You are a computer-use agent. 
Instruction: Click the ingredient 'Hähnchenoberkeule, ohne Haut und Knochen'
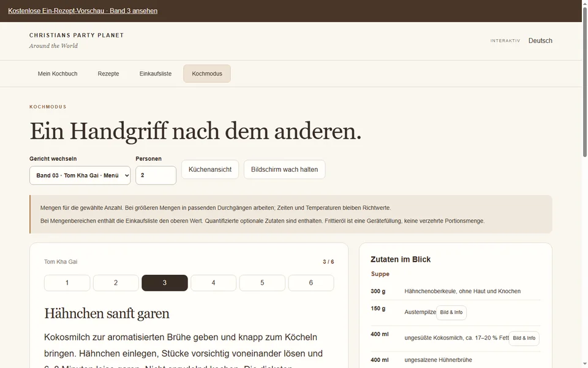click(x=462, y=291)
